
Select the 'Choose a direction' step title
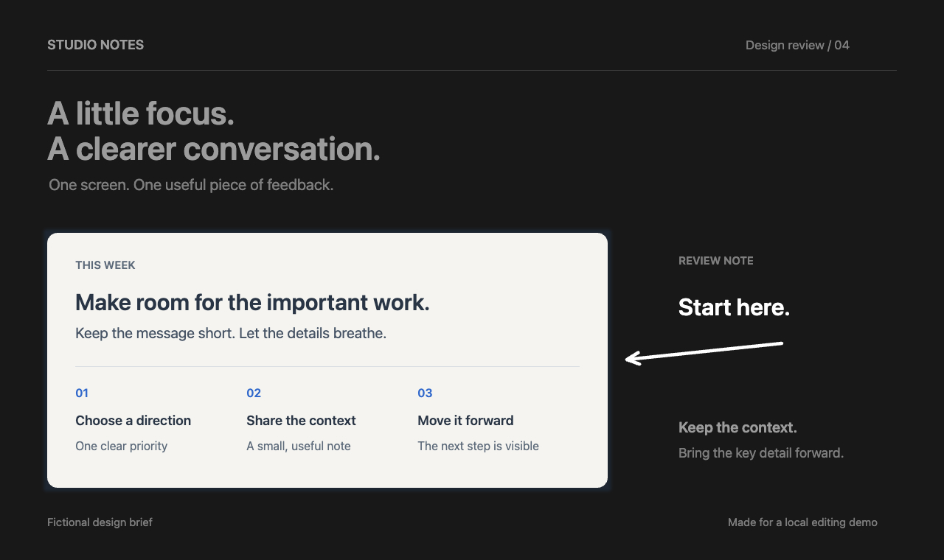[133, 421]
